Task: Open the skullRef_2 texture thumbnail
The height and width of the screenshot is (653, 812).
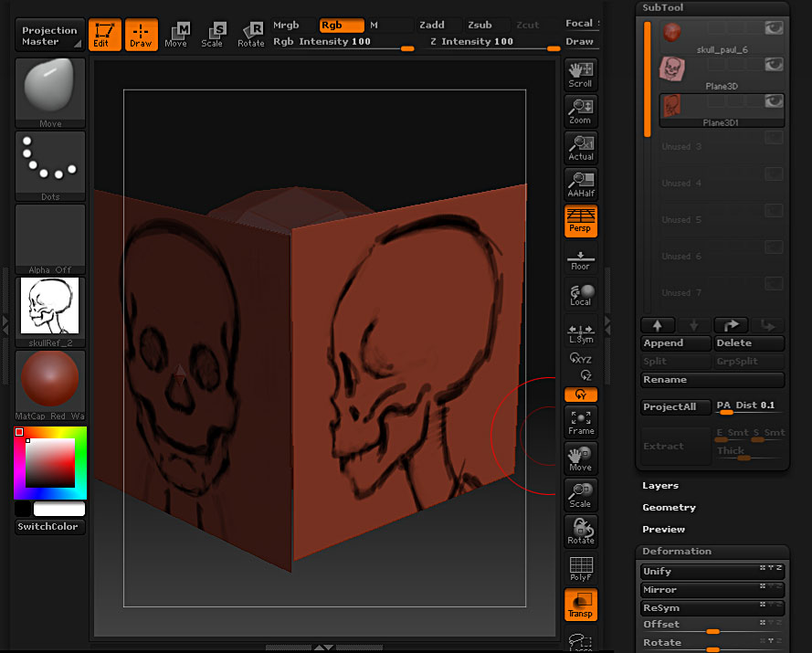Action: [x=50, y=307]
